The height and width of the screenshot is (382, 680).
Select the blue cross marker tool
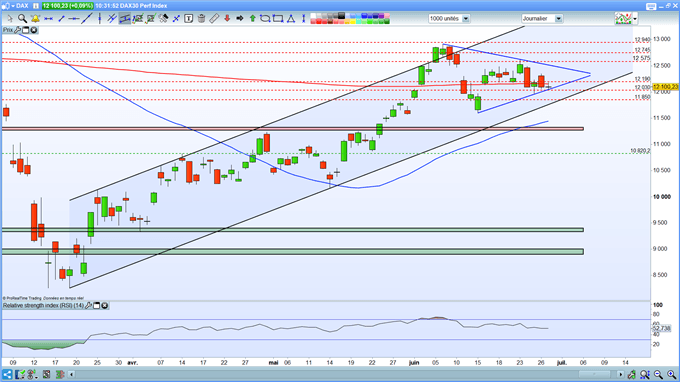coord(176,19)
